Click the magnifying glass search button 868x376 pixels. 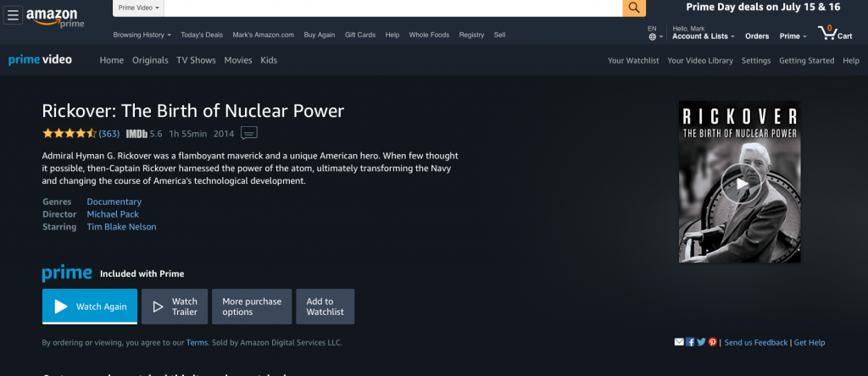pyautogui.click(x=634, y=8)
